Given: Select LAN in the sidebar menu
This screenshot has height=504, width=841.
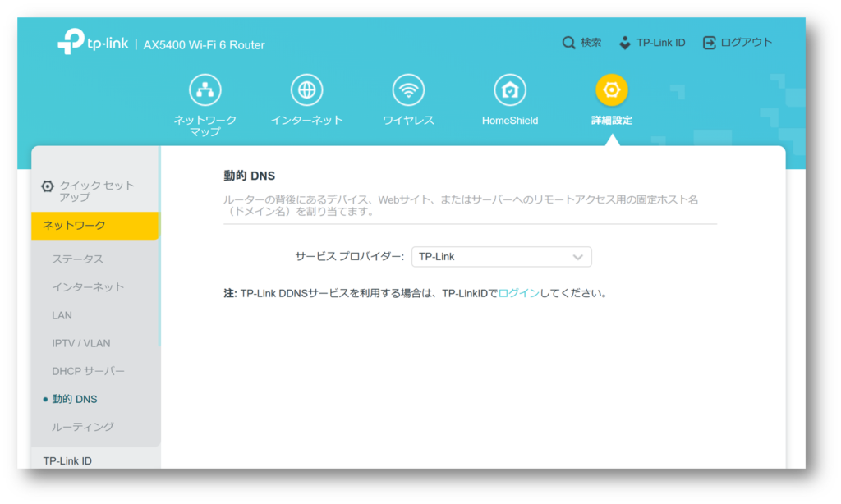Looking at the screenshot, I should click(x=62, y=315).
